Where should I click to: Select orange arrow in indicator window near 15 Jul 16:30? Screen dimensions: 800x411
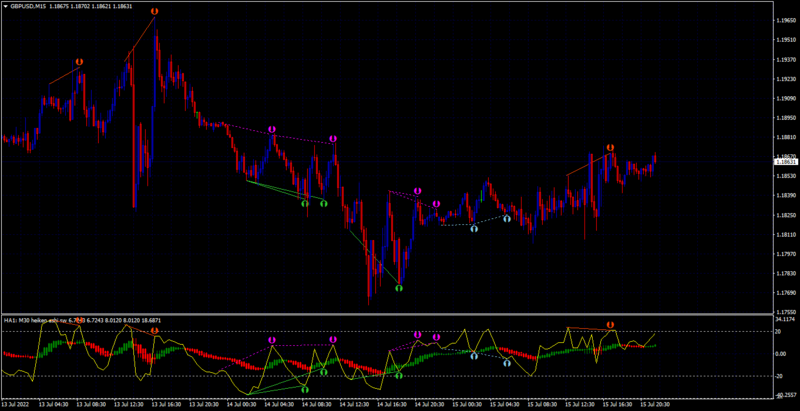610,325
